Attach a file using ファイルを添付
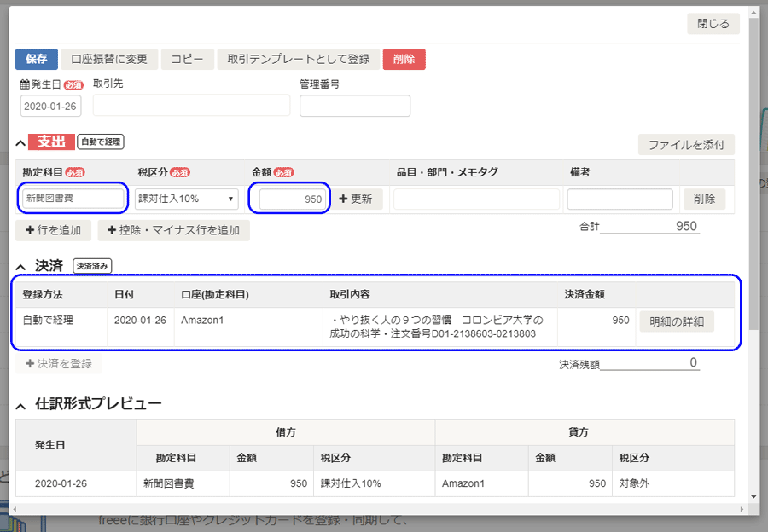Image resolution: width=768 pixels, height=532 pixels. pos(686,145)
